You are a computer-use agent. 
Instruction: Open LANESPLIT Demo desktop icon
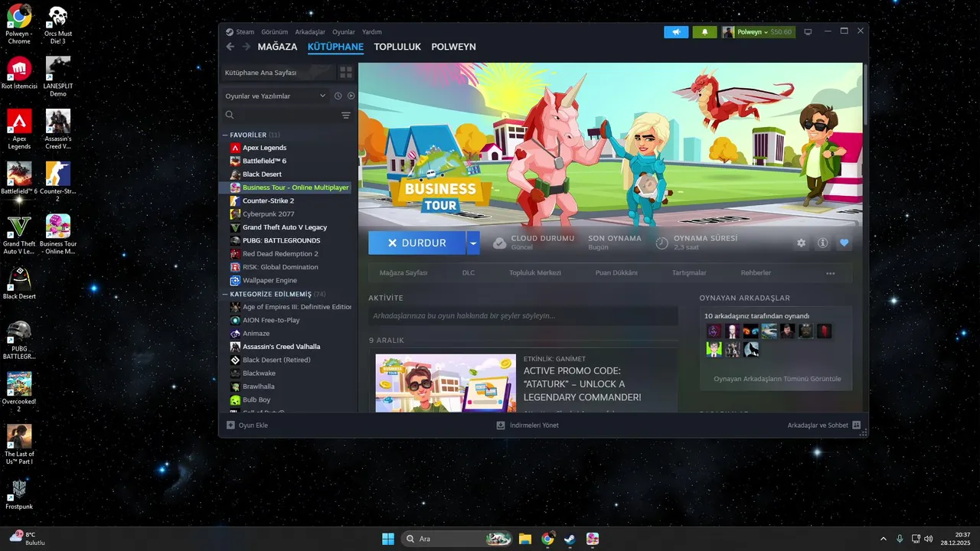click(x=58, y=77)
